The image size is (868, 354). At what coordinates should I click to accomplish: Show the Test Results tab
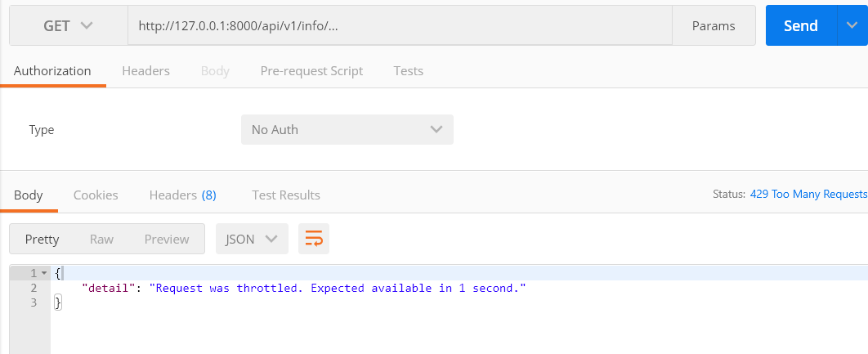[286, 195]
